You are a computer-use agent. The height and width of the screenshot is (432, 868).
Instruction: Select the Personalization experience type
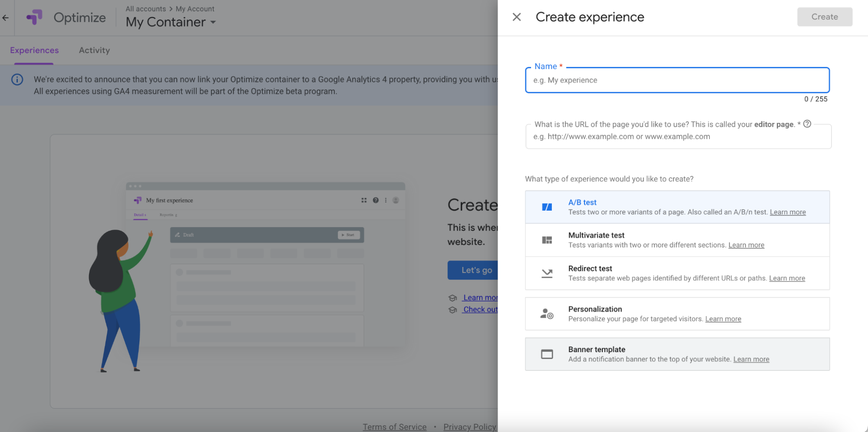pyautogui.click(x=677, y=313)
